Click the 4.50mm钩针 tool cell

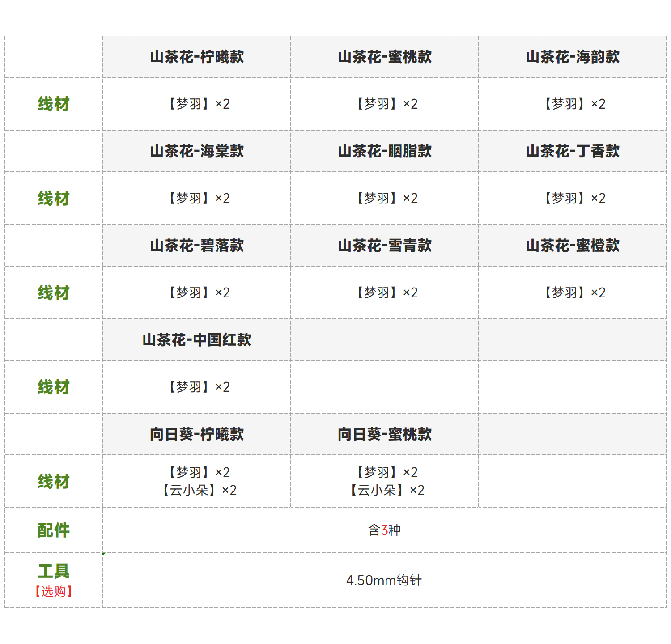click(384, 580)
